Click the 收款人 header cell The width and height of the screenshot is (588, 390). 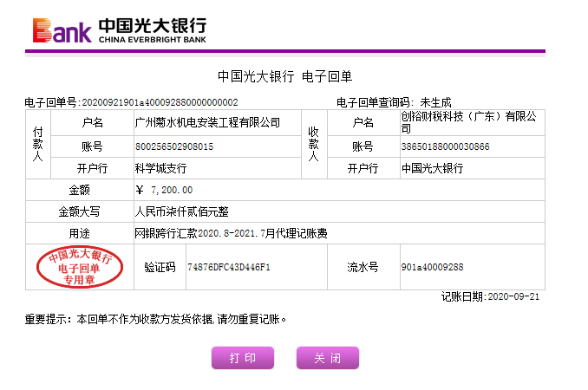tap(314, 144)
